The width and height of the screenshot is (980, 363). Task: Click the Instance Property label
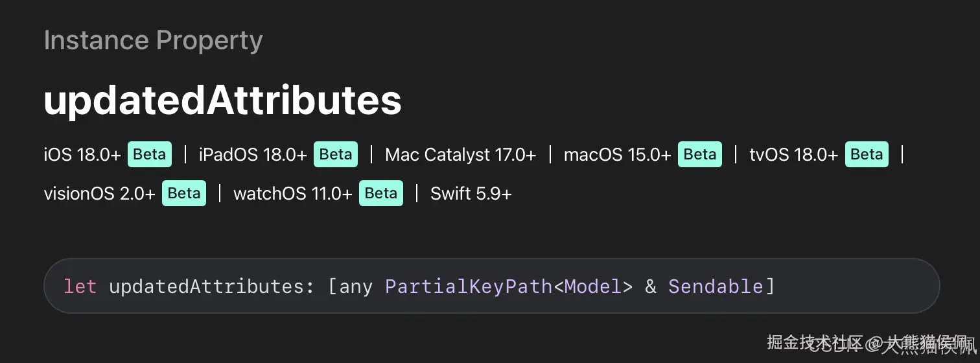point(153,40)
